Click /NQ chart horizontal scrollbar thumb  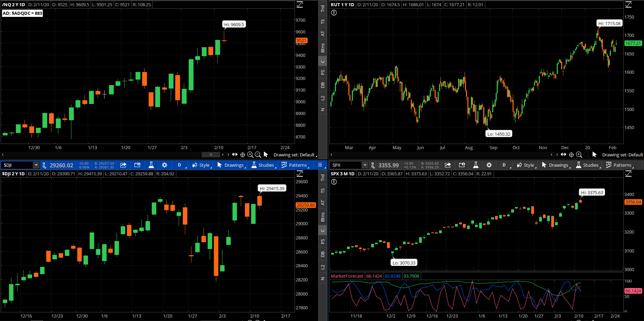click(x=211, y=155)
